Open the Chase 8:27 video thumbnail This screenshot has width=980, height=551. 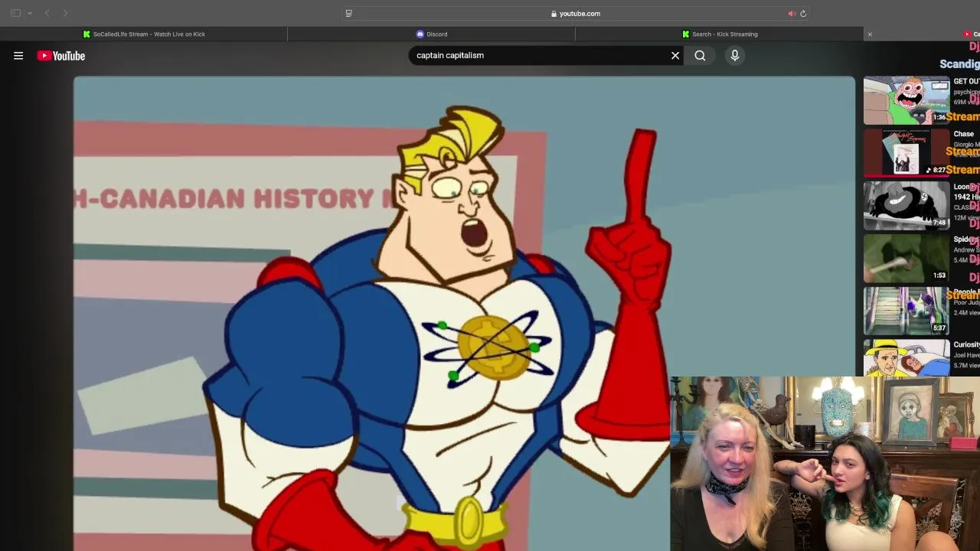tap(906, 153)
